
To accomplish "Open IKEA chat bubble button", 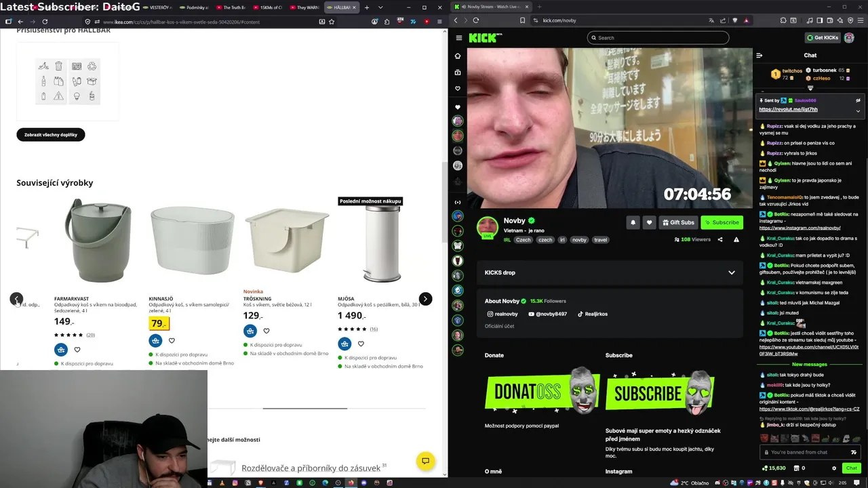I will [425, 461].
